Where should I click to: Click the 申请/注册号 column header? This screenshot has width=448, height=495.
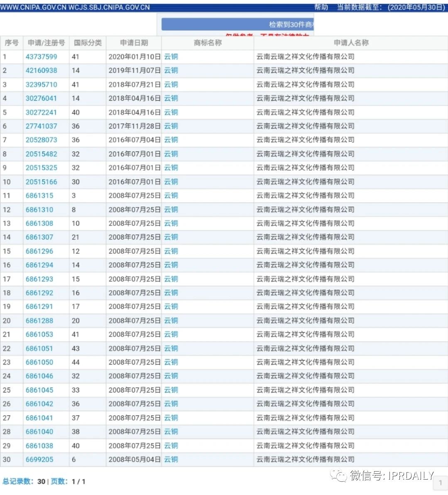tap(46, 43)
